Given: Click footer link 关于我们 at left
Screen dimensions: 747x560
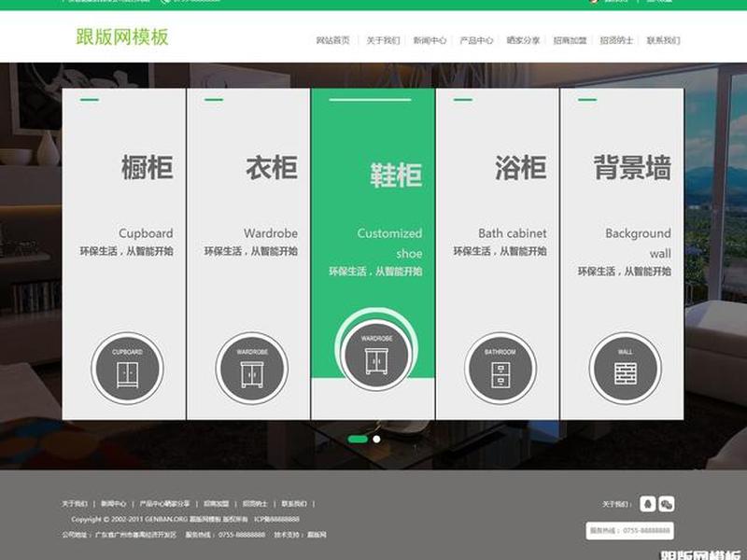Looking at the screenshot, I should click(75, 503).
